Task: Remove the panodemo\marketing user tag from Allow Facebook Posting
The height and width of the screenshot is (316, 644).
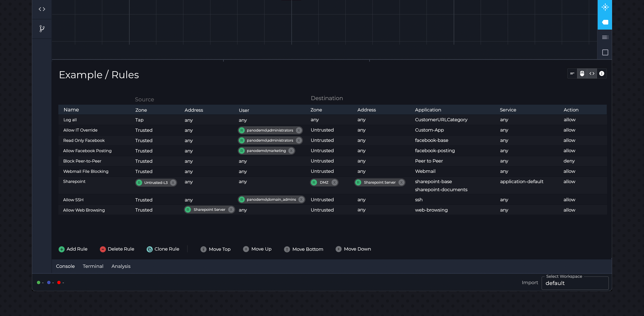Action: [x=291, y=150]
